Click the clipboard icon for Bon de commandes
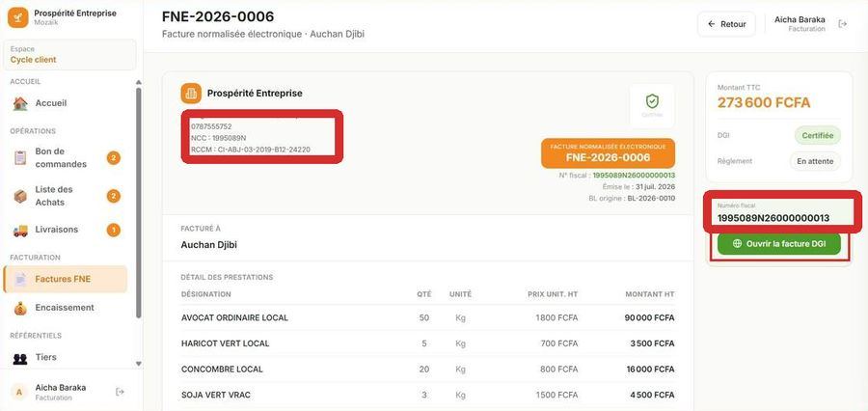This screenshot has height=411, width=868. (x=20, y=158)
